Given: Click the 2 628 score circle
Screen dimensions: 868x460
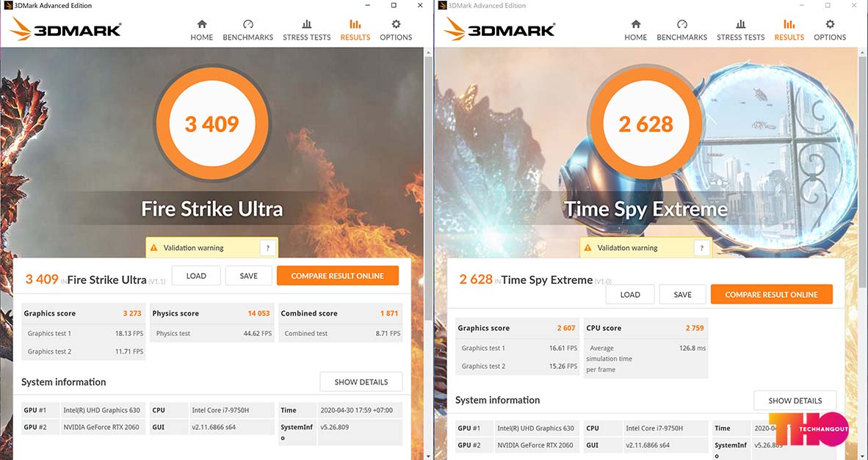Looking at the screenshot, I should pos(646,124).
